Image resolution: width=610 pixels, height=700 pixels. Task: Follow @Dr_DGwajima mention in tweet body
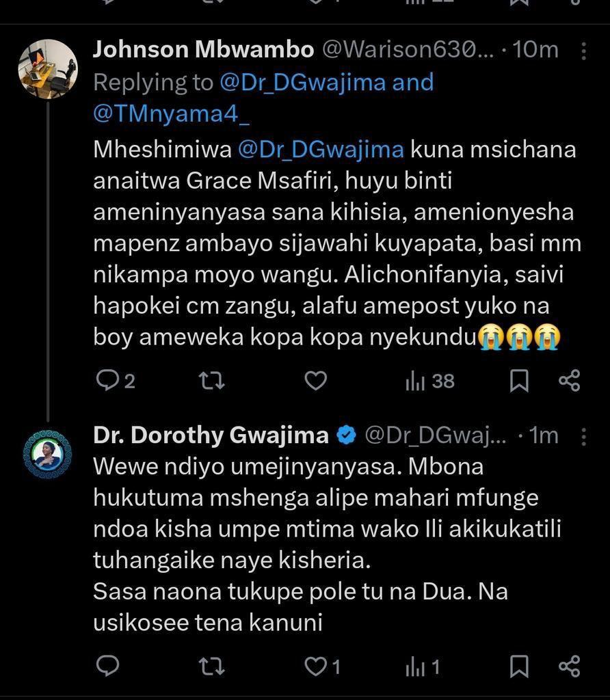click(321, 149)
